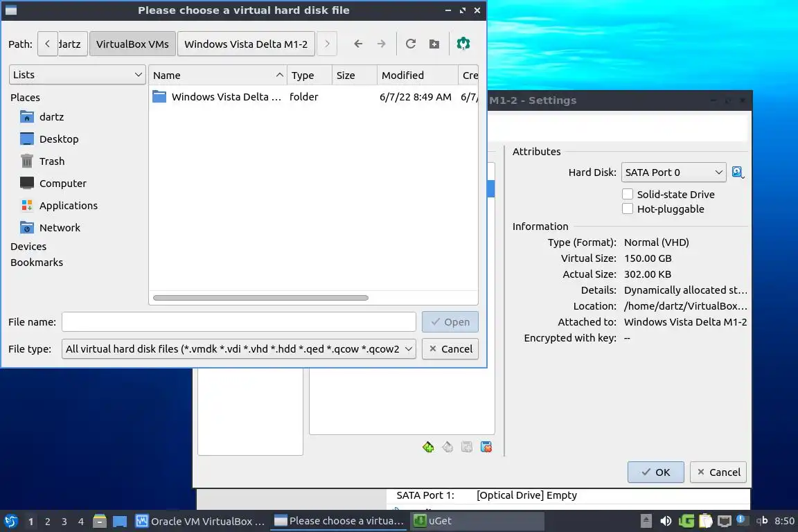Viewport: 798px width, 532px height.
Task: Go forward in file dialog history
Action: 381,44
